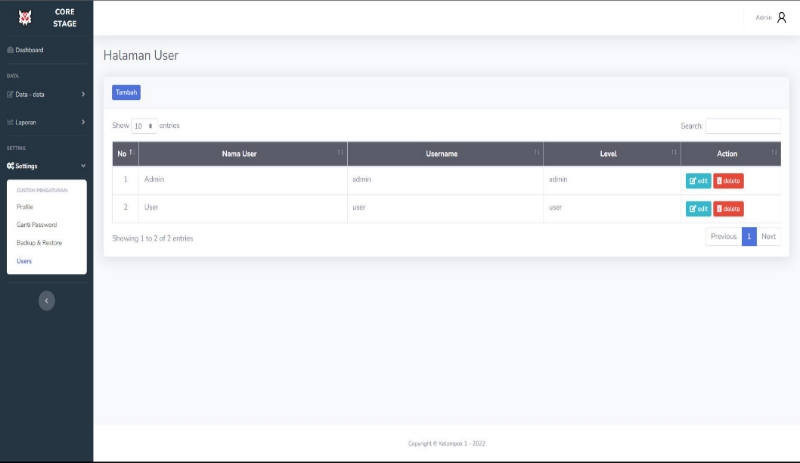The image size is (800, 463).
Task: Expand the Data - data sidebar menu
Action: 45,94
